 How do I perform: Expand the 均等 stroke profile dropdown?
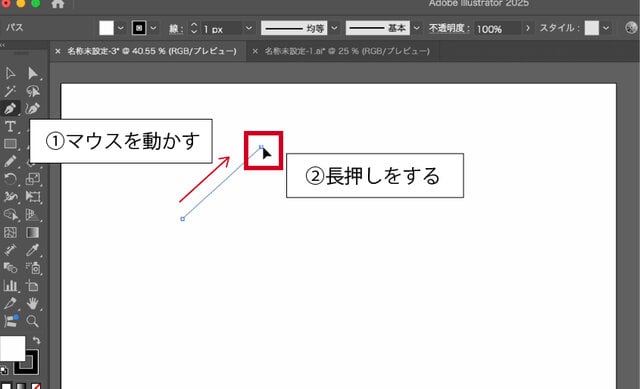[x=334, y=28]
